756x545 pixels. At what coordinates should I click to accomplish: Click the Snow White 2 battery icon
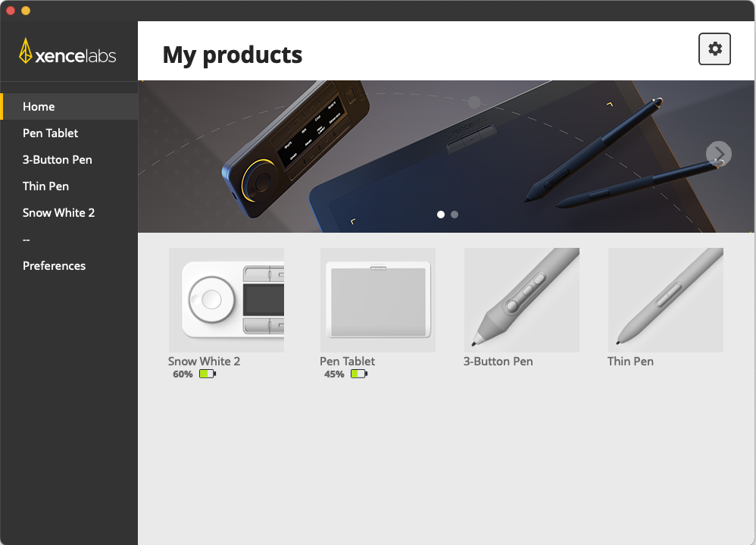point(208,374)
